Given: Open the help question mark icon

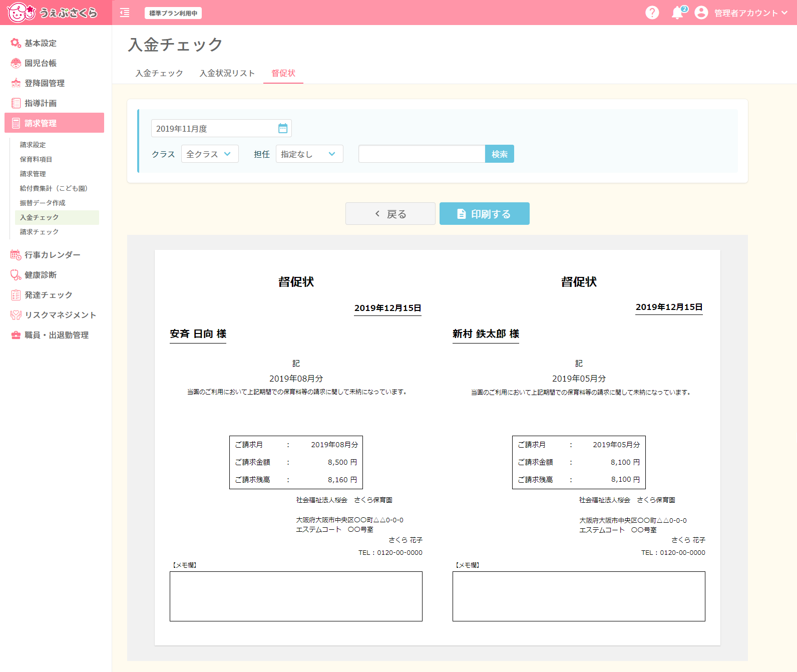Looking at the screenshot, I should 652,13.
